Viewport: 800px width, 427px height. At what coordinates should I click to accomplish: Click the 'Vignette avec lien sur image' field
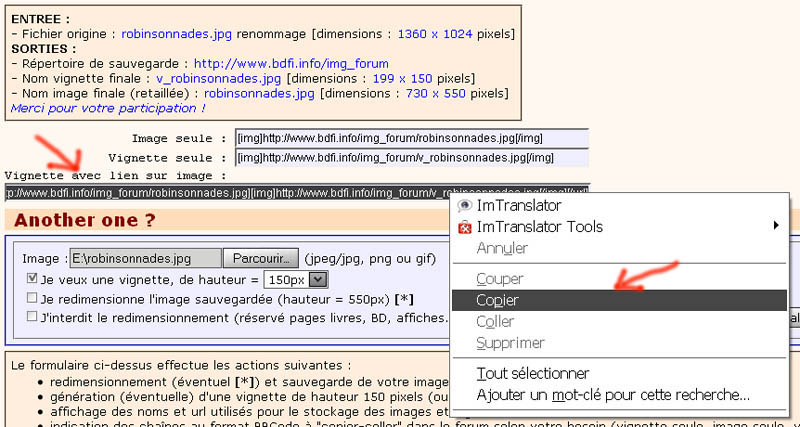click(x=297, y=193)
